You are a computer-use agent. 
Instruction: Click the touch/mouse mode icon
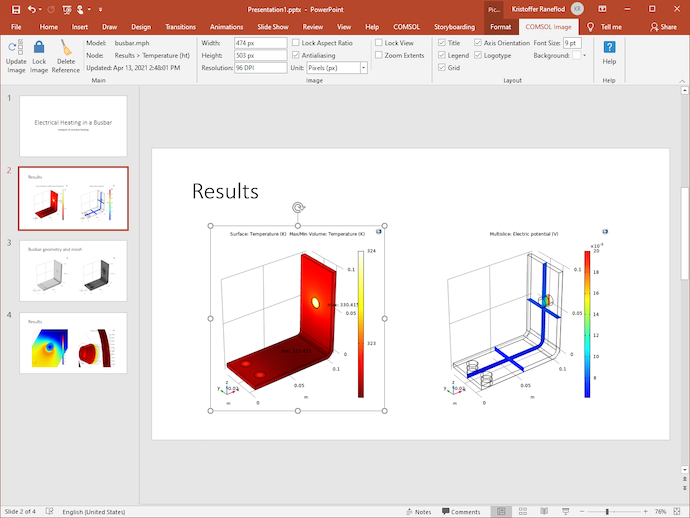80,9
